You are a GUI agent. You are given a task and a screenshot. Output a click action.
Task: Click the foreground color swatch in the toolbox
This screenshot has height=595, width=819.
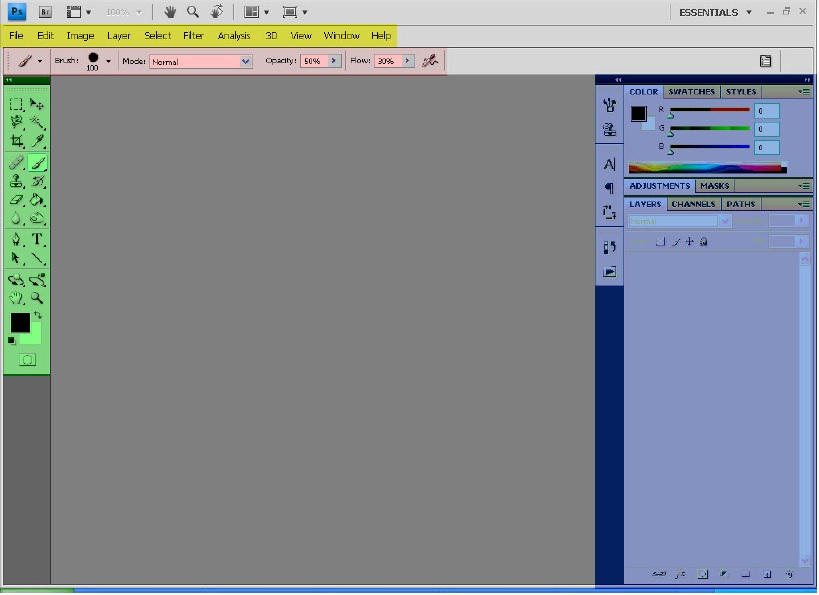(20, 323)
